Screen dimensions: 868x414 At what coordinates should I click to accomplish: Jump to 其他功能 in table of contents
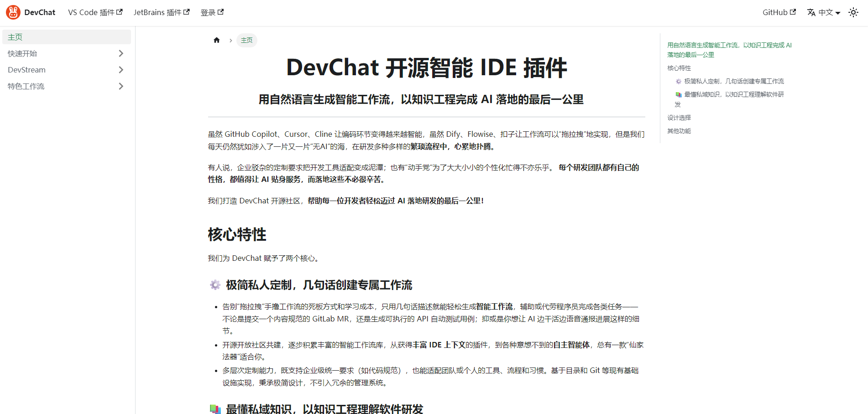click(679, 131)
